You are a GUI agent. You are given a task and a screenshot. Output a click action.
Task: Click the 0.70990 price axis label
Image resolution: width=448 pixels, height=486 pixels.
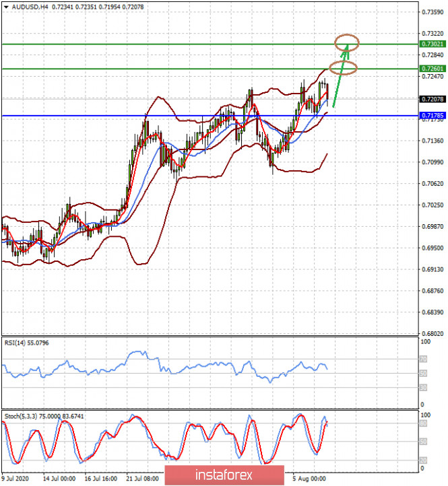pos(432,162)
